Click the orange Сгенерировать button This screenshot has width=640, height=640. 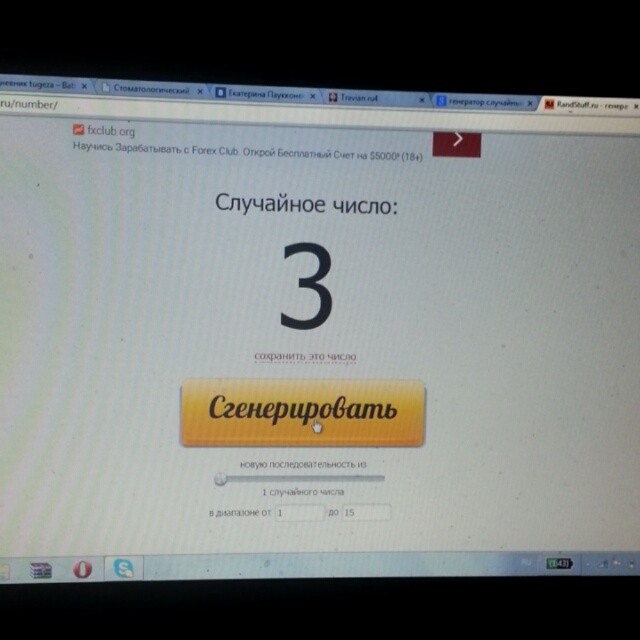[302, 411]
